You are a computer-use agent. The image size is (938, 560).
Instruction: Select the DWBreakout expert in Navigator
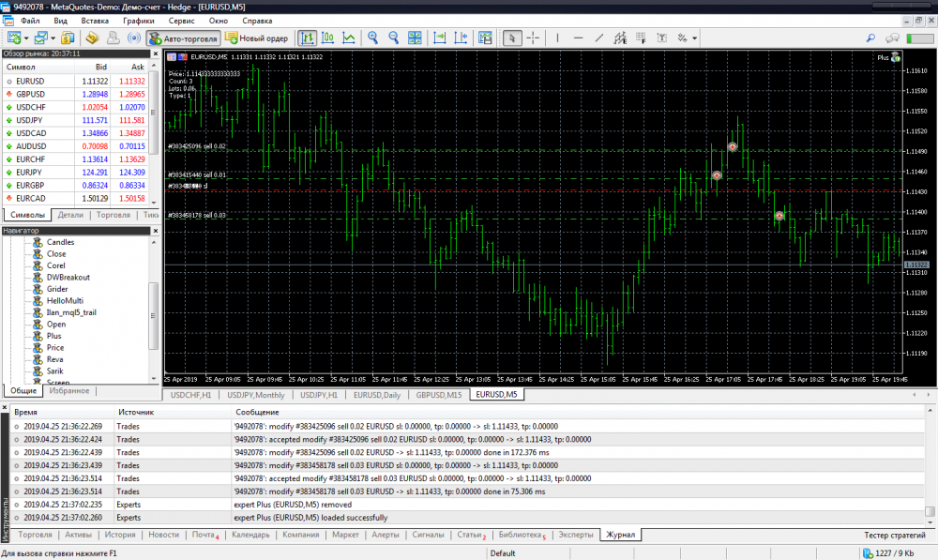coord(68,278)
